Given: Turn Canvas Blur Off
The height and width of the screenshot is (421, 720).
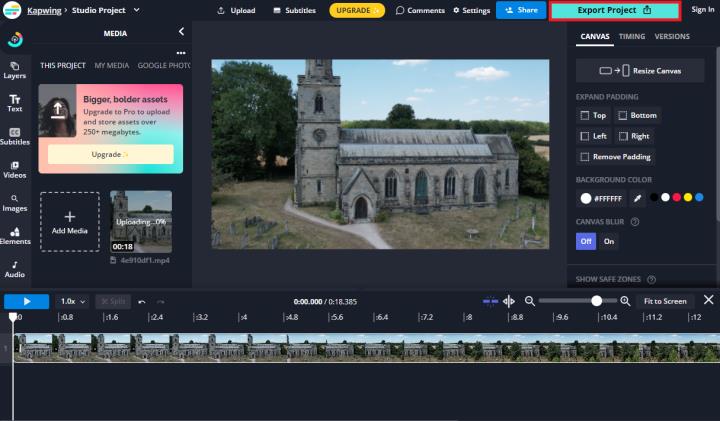Looking at the screenshot, I should click(586, 241).
